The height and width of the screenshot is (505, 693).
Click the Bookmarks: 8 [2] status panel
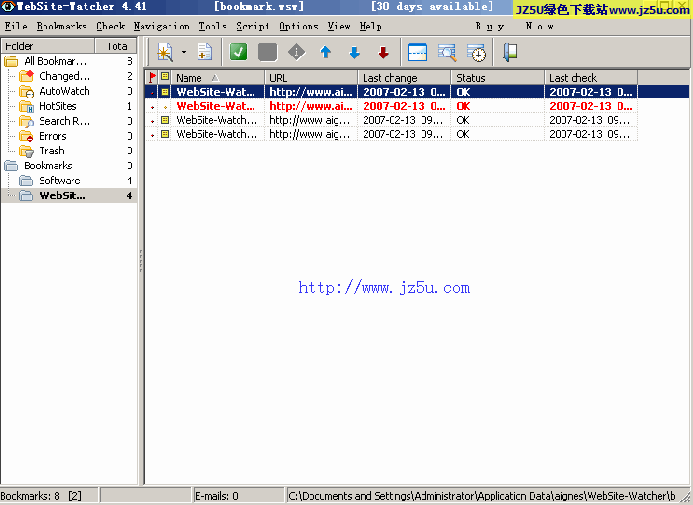click(49, 496)
